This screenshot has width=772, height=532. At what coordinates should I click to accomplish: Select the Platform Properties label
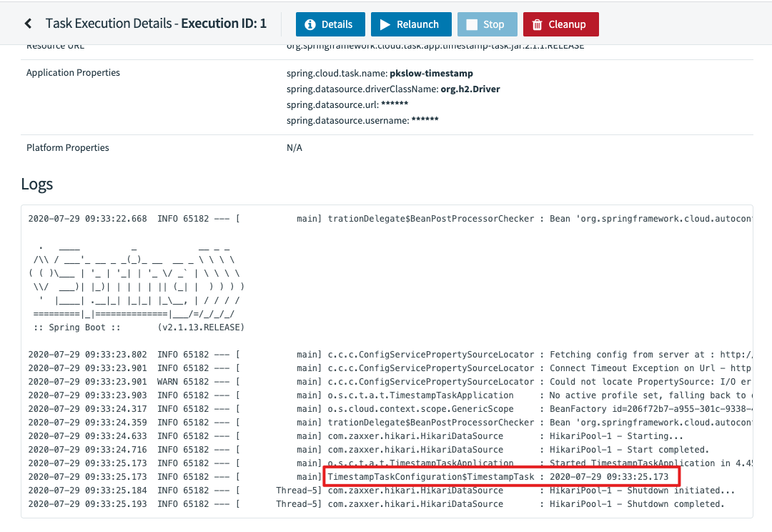coord(67,148)
